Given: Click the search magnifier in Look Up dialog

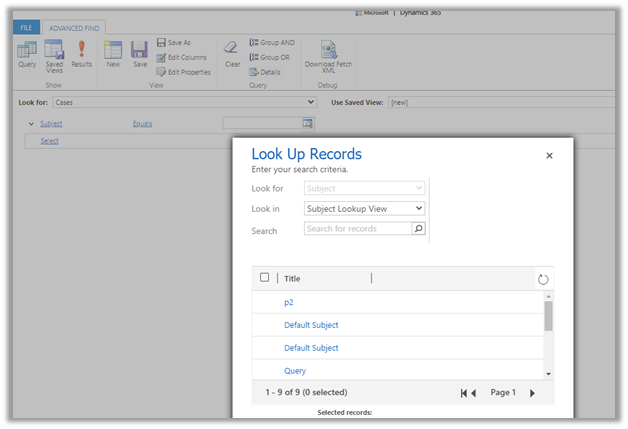Looking at the screenshot, I should [418, 229].
